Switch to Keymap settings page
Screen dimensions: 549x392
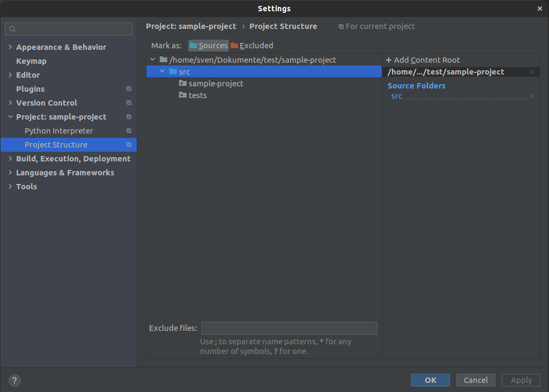click(x=31, y=61)
